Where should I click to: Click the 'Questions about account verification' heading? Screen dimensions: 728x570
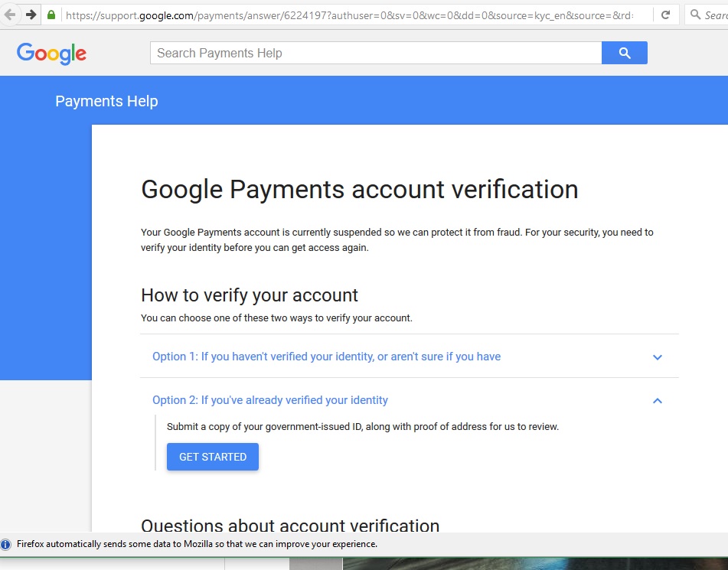point(290,525)
